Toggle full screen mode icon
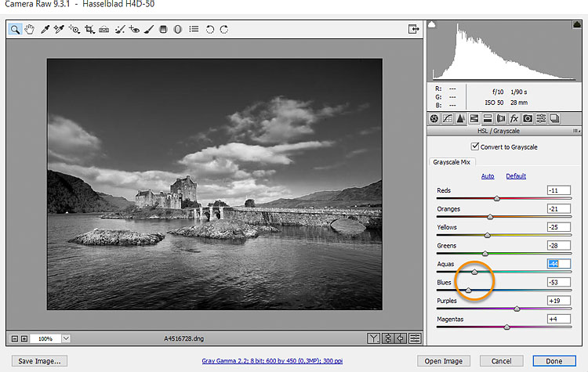The height and width of the screenshot is (372, 588). pyautogui.click(x=413, y=30)
